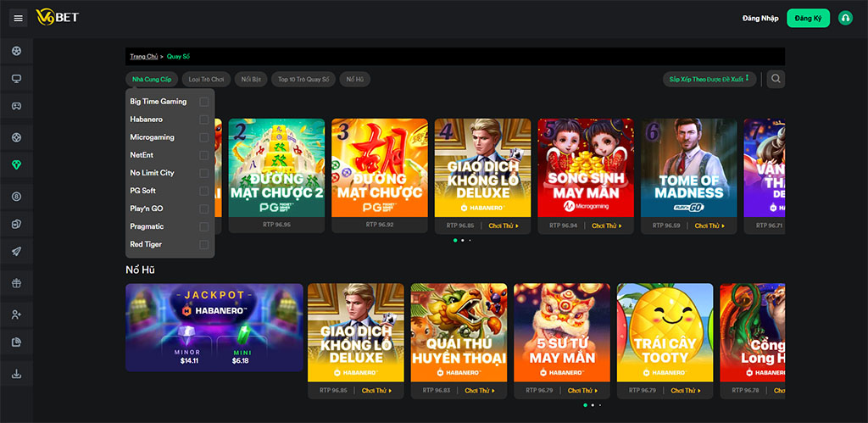The height and width of the screenshot is (423, 868).
Task: Select second carousel dot under top 10 row
Action: 463,240
